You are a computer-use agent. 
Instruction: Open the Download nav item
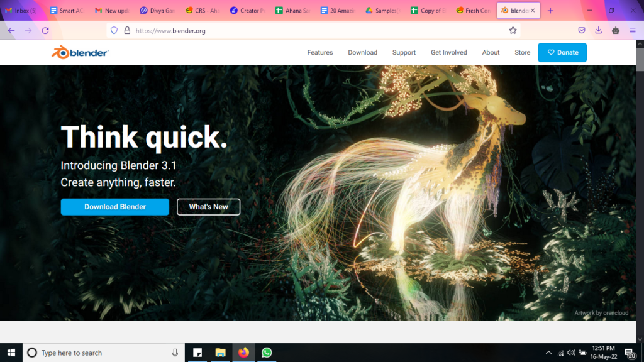(x=363, y=53)
